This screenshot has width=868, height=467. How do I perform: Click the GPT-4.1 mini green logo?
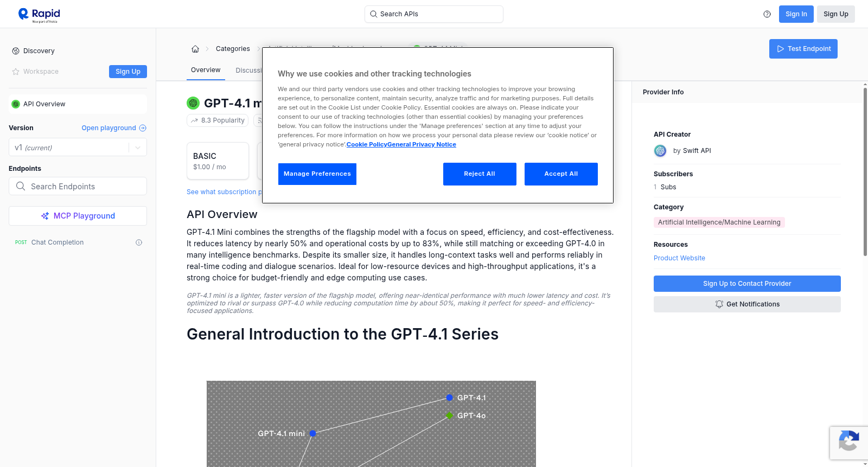tap(193, 103)
